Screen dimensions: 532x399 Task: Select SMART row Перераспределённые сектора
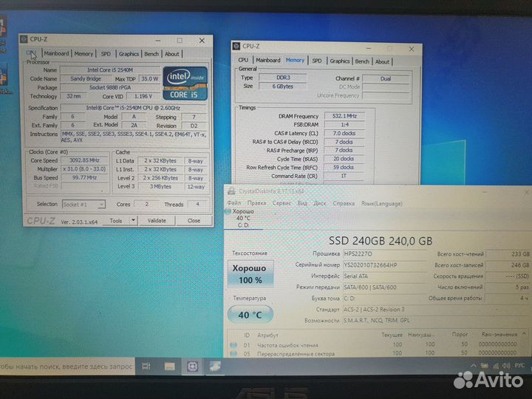(377, 353)
